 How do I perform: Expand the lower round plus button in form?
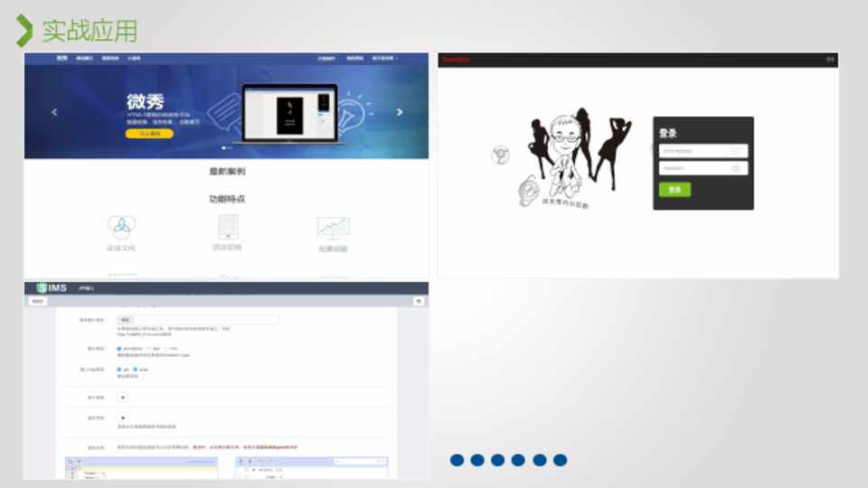click(x=123, y=418)
